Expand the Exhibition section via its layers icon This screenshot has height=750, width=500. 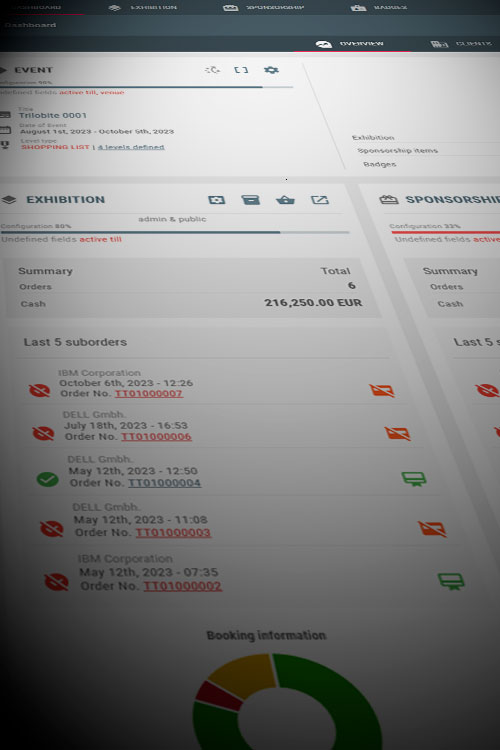pos(9,200)
